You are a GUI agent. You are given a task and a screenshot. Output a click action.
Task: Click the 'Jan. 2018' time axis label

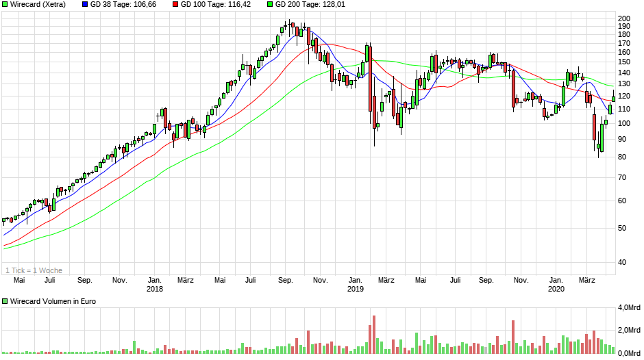[x=155, y=285]
